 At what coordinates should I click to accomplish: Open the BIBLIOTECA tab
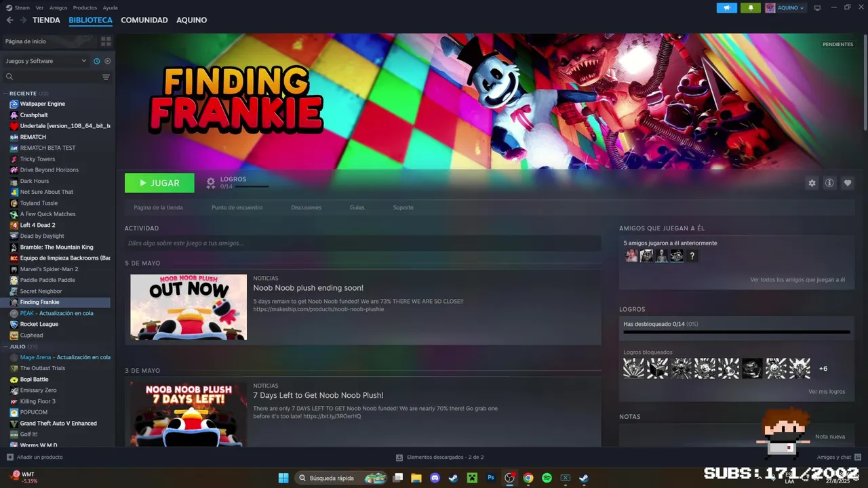click(x=90, y=20)
